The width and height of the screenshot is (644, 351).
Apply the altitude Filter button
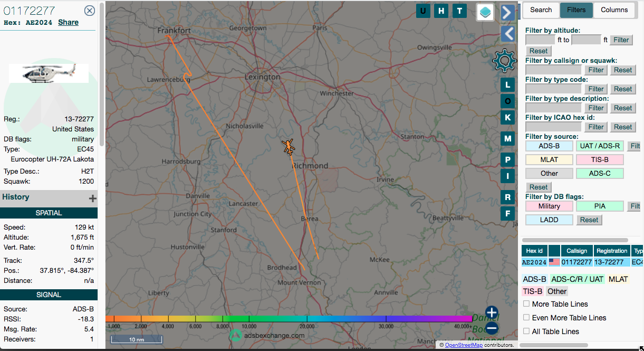(x=621, y=40)
